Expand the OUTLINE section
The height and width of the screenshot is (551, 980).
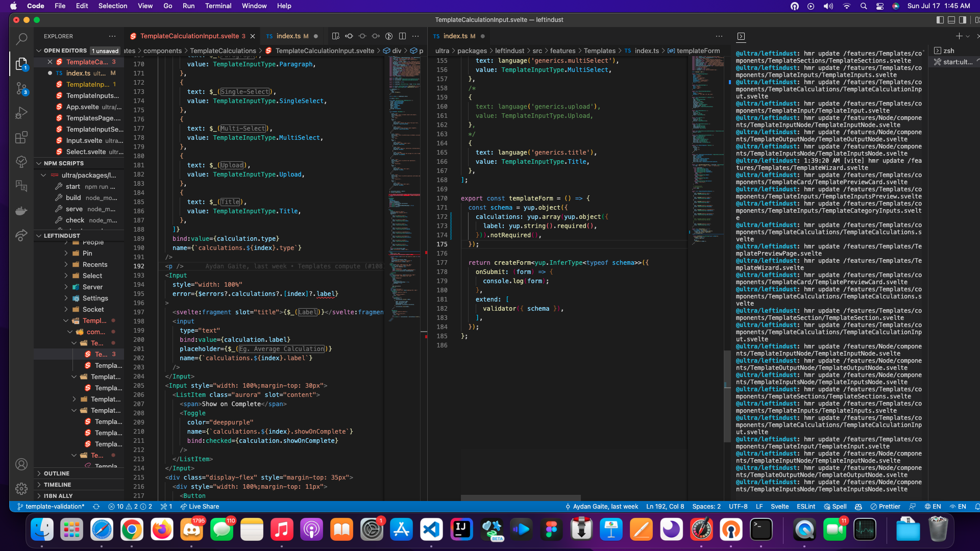pyautogui.click(x=56, y=473)
